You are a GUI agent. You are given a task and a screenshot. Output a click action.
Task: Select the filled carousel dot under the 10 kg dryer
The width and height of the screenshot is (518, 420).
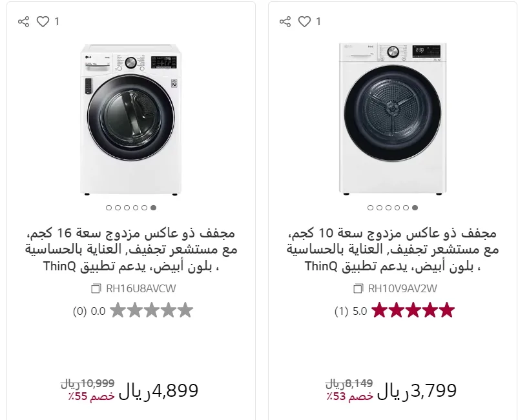point(415,208)
